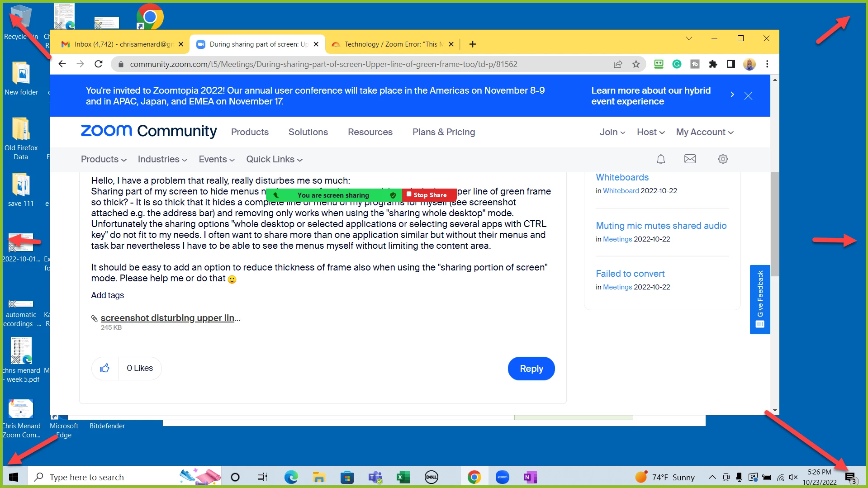Open the TubeBuddy extension icon
The width and height of the screenshot is (868, 488).
(695, 64)
